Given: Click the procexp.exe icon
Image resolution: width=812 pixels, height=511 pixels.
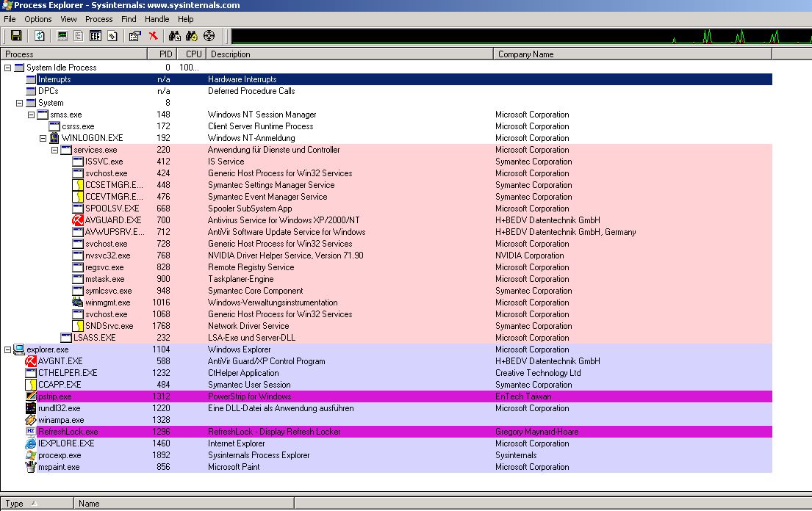Looking at the screenshot, I should [31, 455].
